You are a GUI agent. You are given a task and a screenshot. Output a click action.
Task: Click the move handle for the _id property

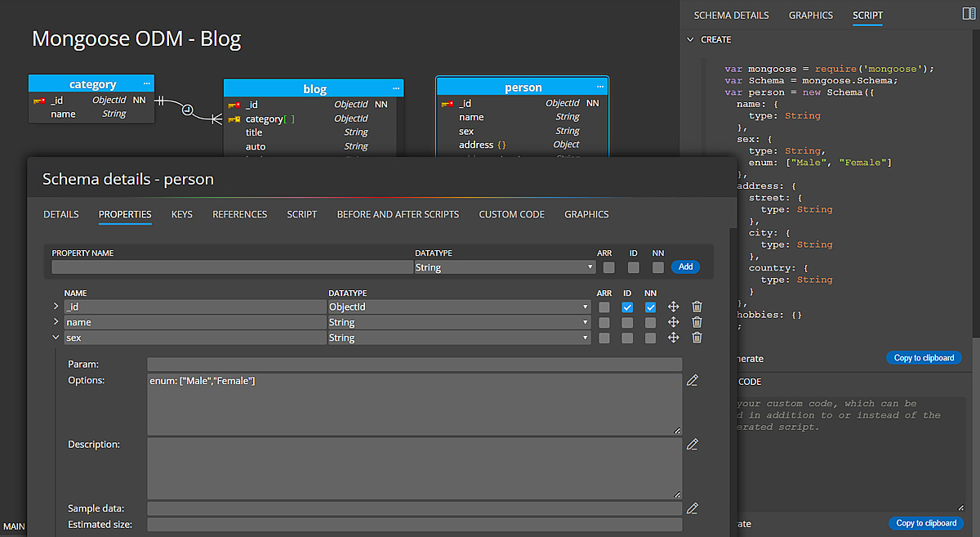(x=673, y=307)
